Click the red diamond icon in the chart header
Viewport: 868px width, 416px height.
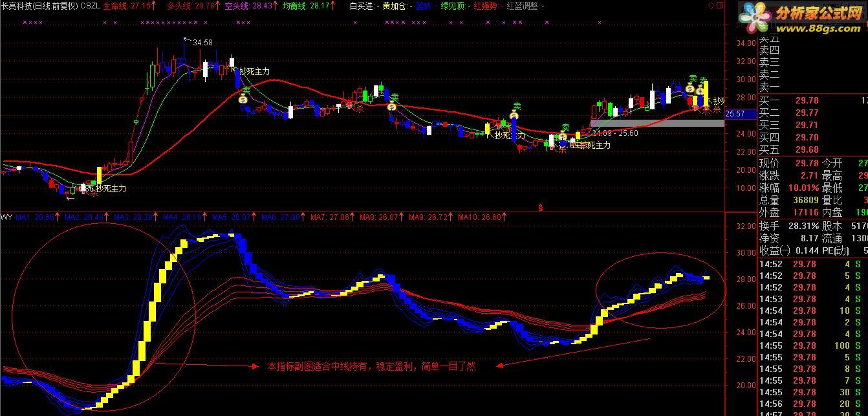711,5
